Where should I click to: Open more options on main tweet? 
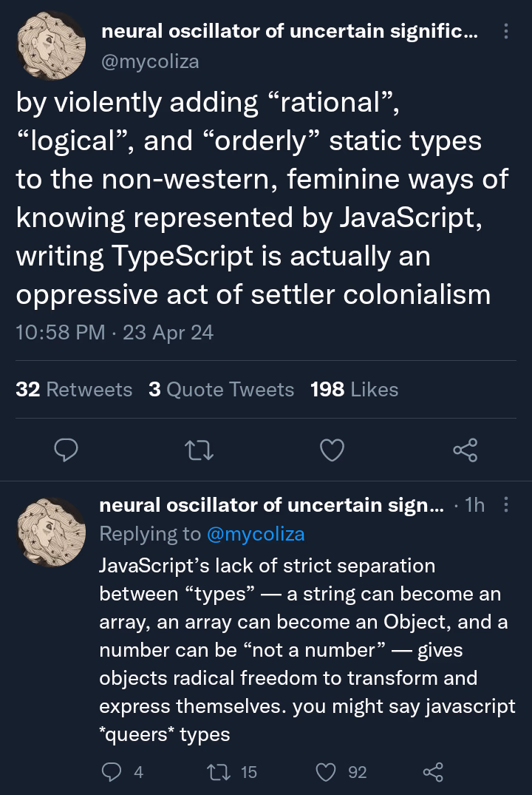click(x=505, y=32)
